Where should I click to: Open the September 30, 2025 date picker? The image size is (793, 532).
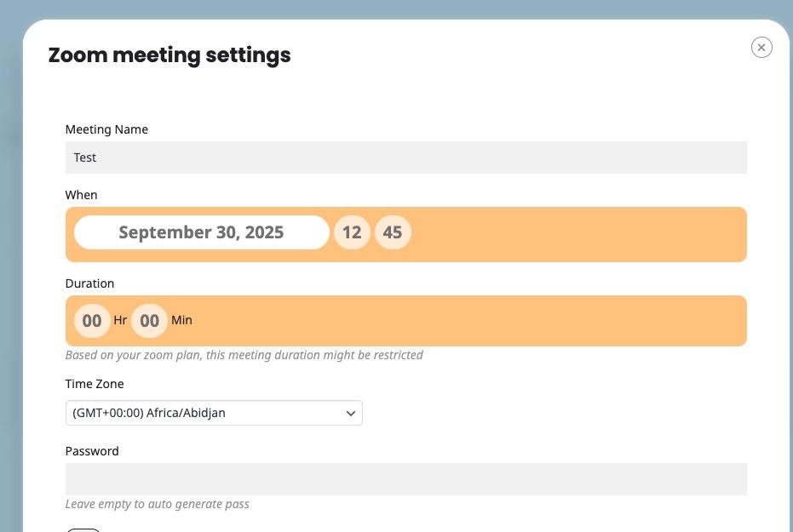pos(201,232)
